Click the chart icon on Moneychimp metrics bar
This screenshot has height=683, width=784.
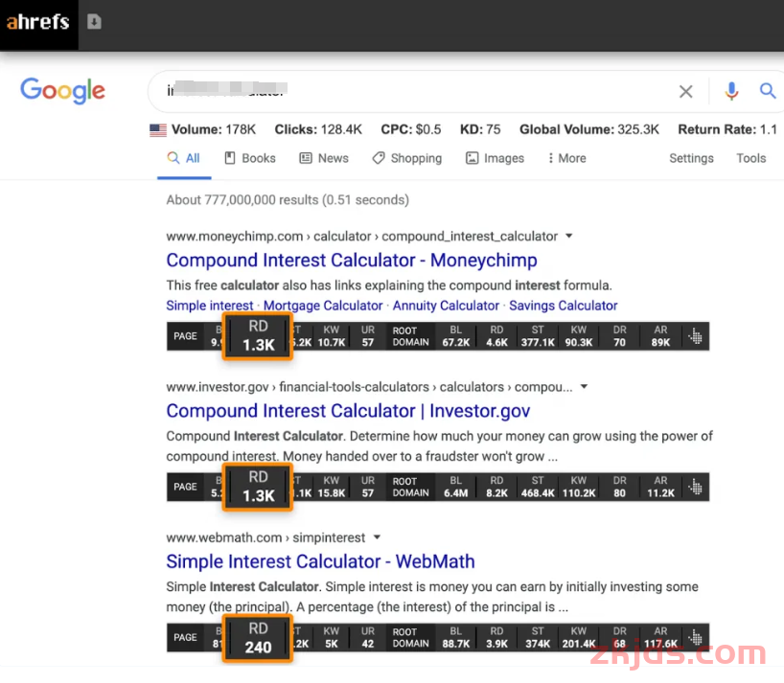pos(696,336)
